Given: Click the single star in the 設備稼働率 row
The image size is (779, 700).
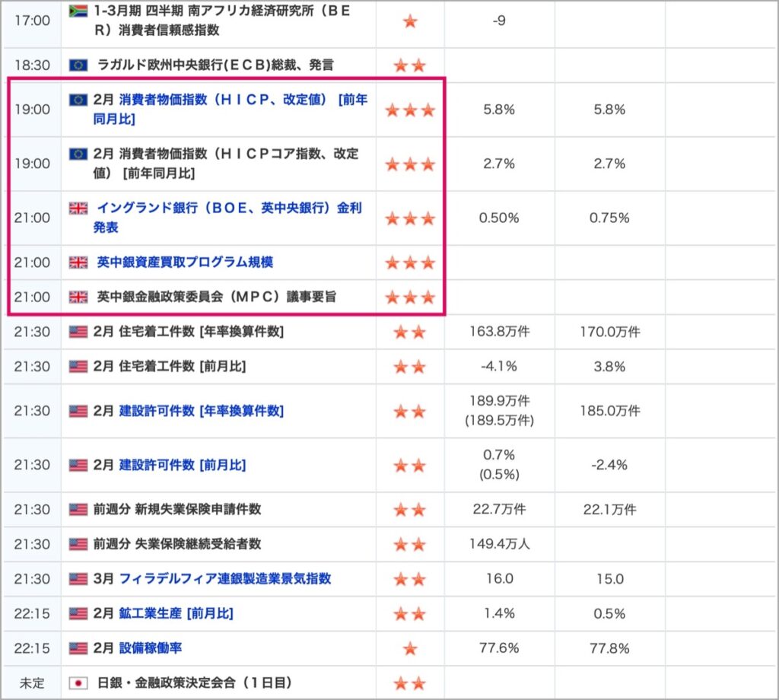Looking at the screenshot, I should coord(410,648).
